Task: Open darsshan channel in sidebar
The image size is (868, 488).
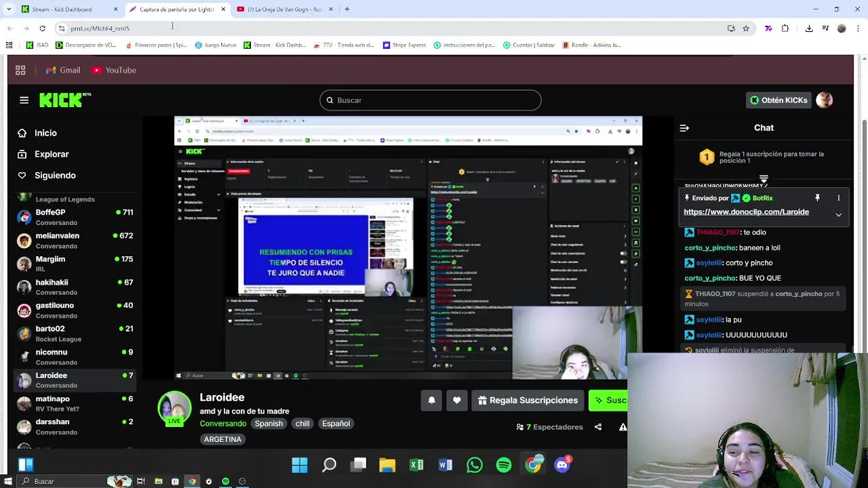Action: coord(75,427)
